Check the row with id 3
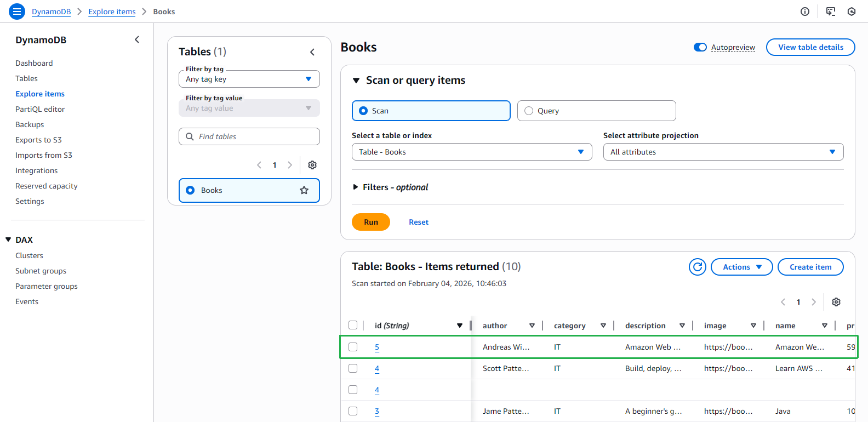This screenshot has height=422, width=868. click(353, 411)
